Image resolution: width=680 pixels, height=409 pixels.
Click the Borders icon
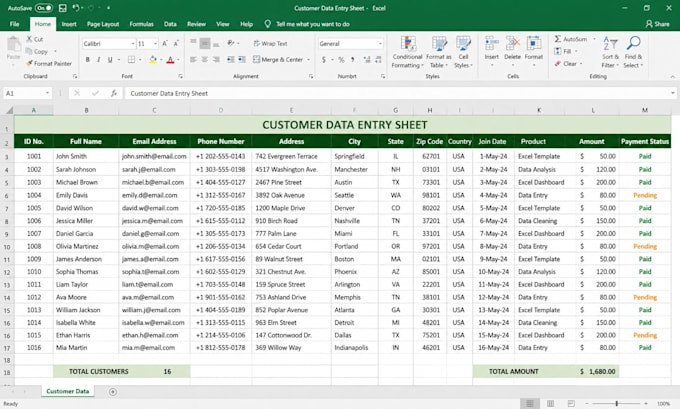pyautogui.click(x=131, y=60)
